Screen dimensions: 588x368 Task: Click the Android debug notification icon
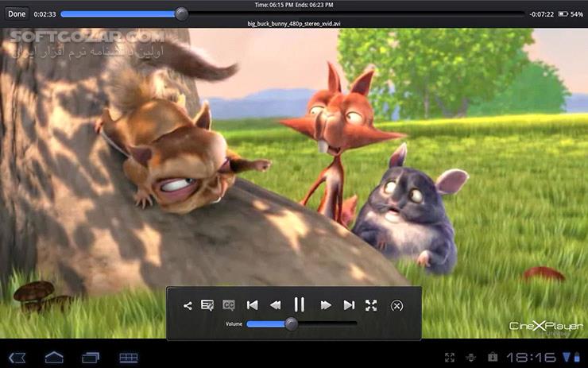click(471, 358)
